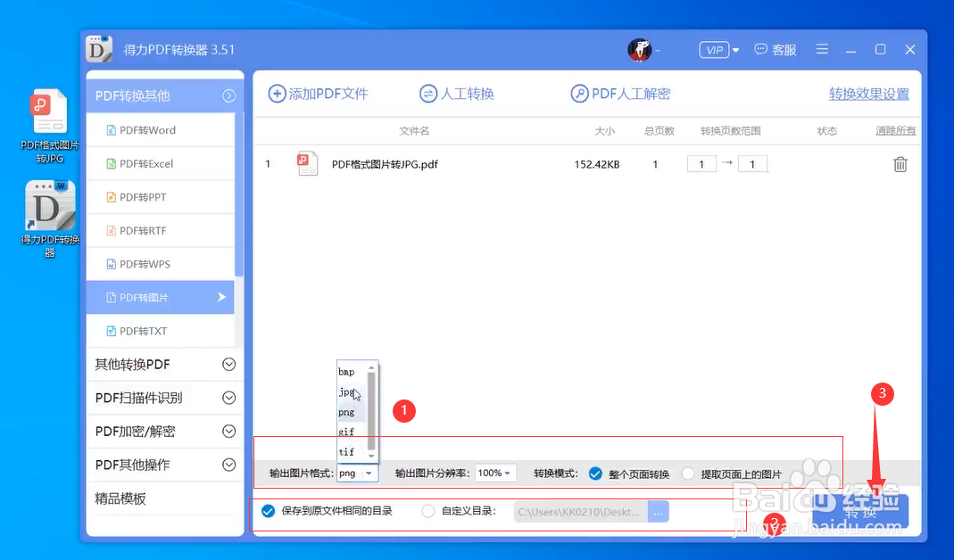The height and width of the screenshot is (560, 954).
Task: Open 转换效果设置 link
Action: pyautogui.click(x=869, y=94)
